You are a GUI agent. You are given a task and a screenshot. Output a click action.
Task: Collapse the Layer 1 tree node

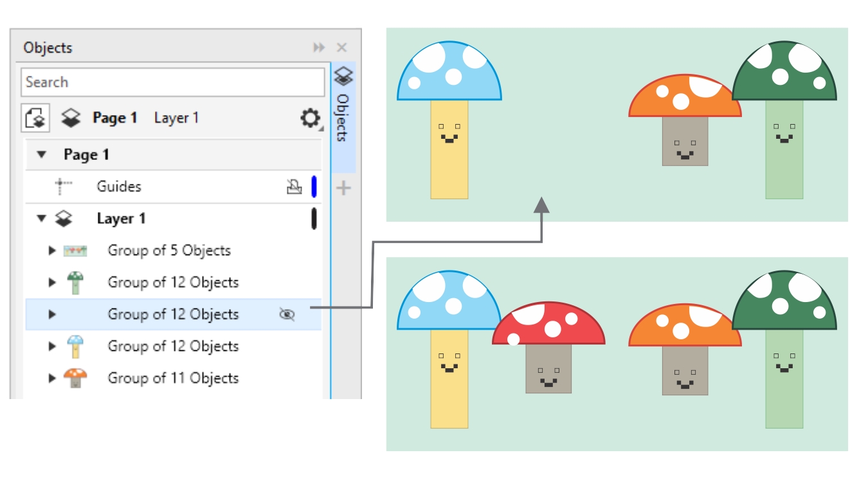tap(42, 219)
